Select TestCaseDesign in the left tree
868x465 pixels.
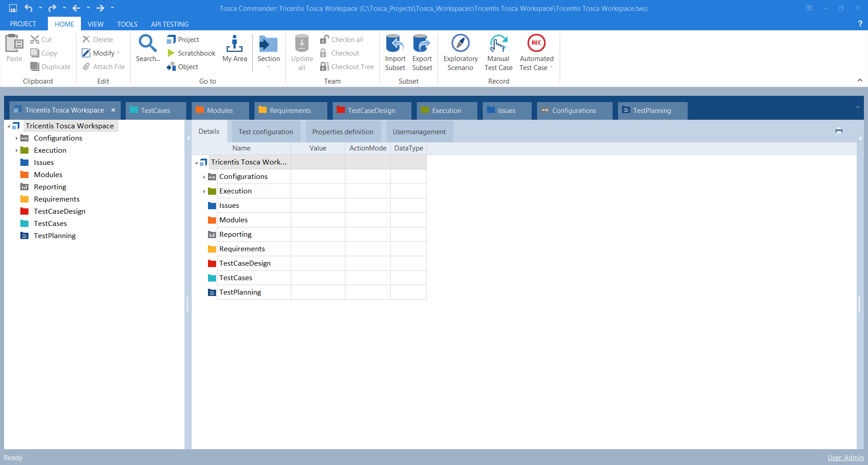coord(59,211)
